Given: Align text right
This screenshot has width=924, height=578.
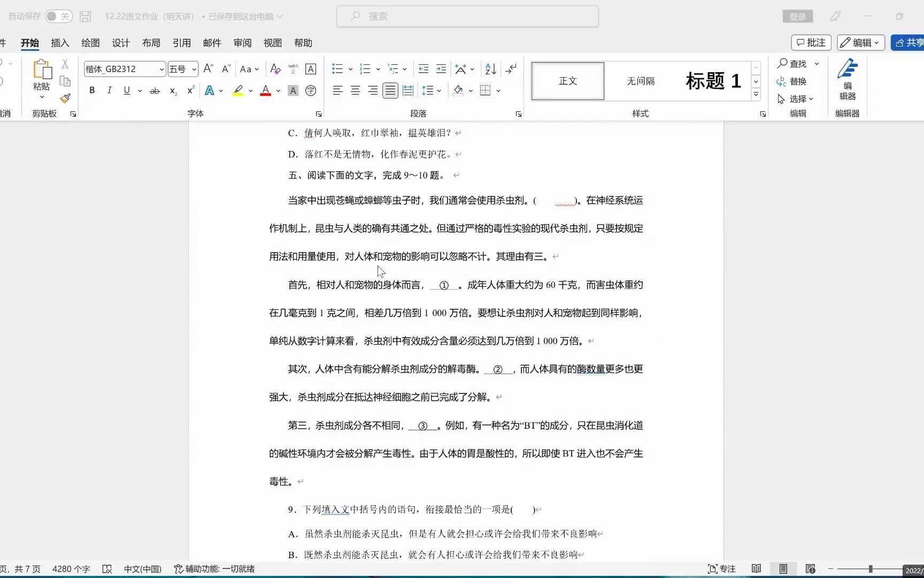Looking at the screenshot, I should [373, 90].
